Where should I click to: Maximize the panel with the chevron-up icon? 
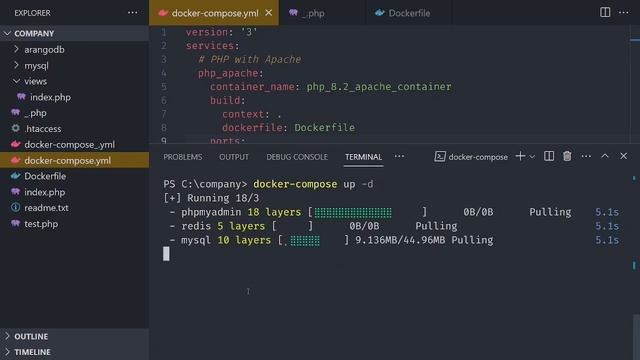tap(605, 156)
